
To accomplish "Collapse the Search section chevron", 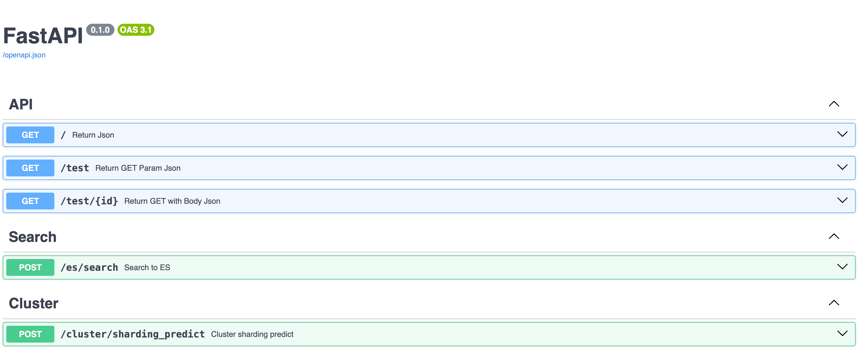I will click(x=834, y=236).
